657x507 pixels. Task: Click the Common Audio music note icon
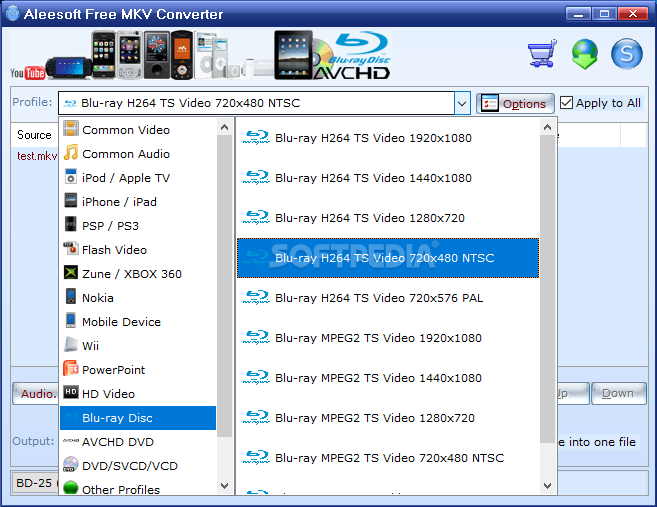click(71, 153)
